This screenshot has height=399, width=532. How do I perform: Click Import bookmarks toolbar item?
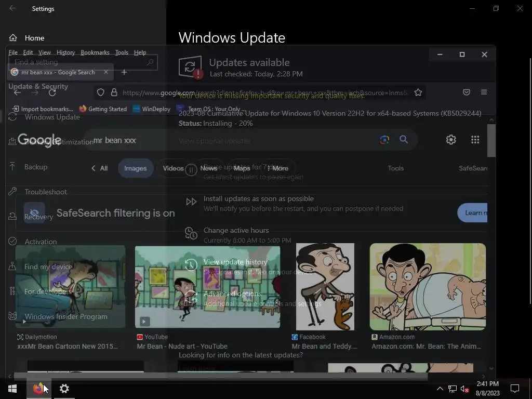coord(43,109)
